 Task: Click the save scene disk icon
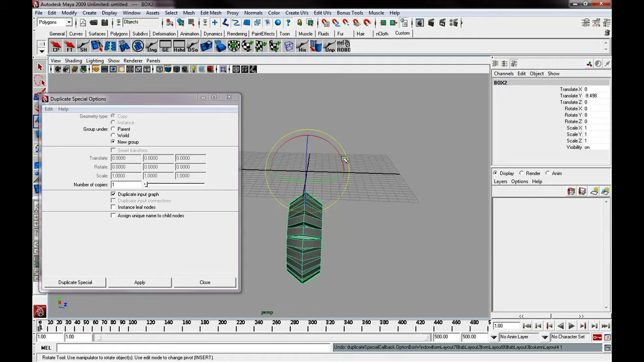(105, 23)
